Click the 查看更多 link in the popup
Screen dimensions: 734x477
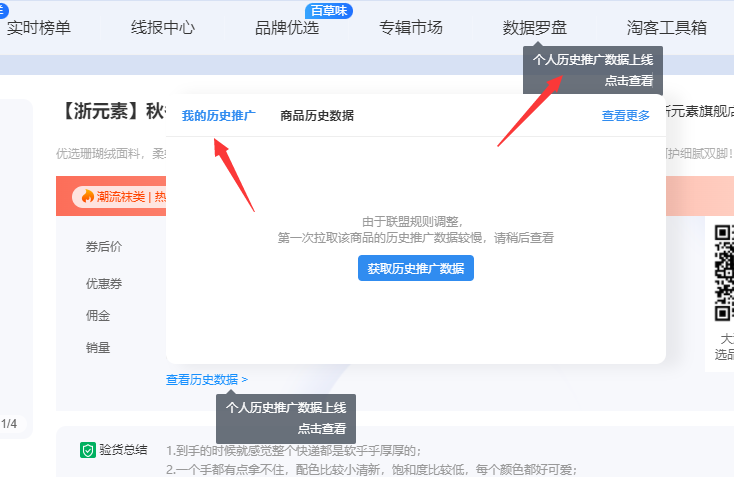626,116
